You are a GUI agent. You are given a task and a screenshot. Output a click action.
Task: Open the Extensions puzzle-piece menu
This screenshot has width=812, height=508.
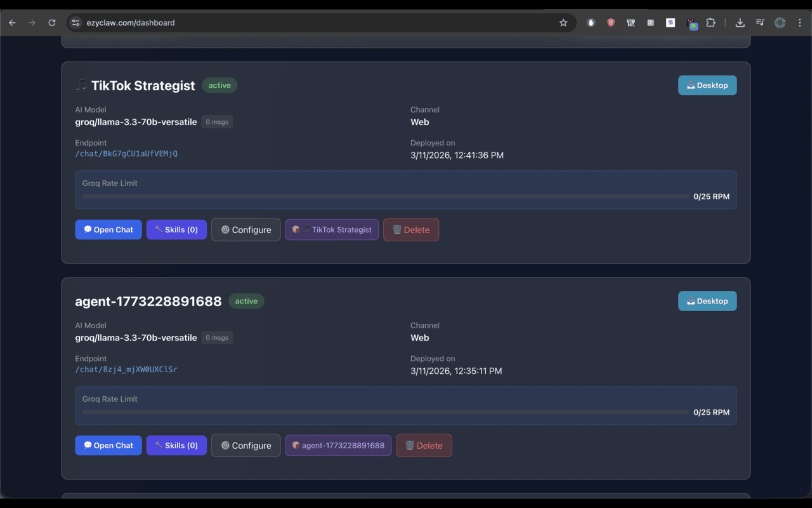[710, 23]
